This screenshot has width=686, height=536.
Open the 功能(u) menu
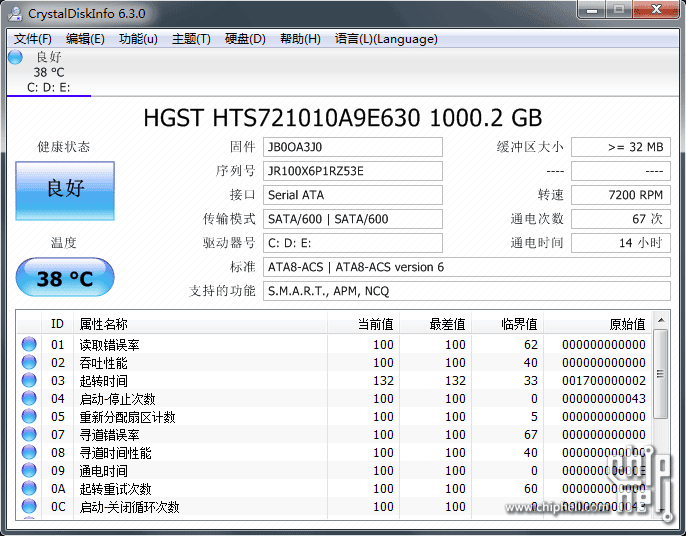coord(138,39)
